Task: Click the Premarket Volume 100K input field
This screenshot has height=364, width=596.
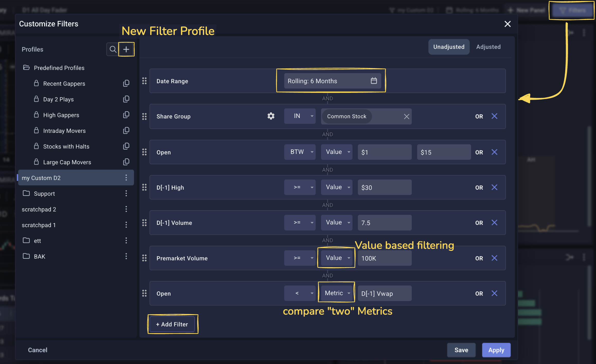Action: 384,258
